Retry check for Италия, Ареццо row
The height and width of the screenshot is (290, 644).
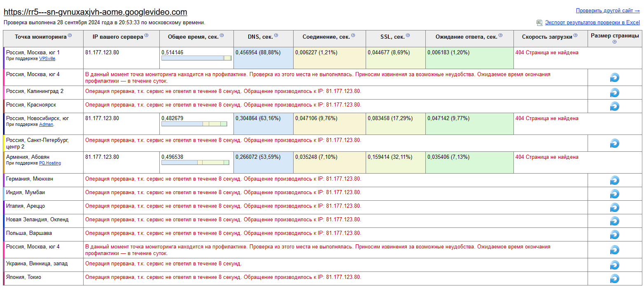(x=615, y=207)
